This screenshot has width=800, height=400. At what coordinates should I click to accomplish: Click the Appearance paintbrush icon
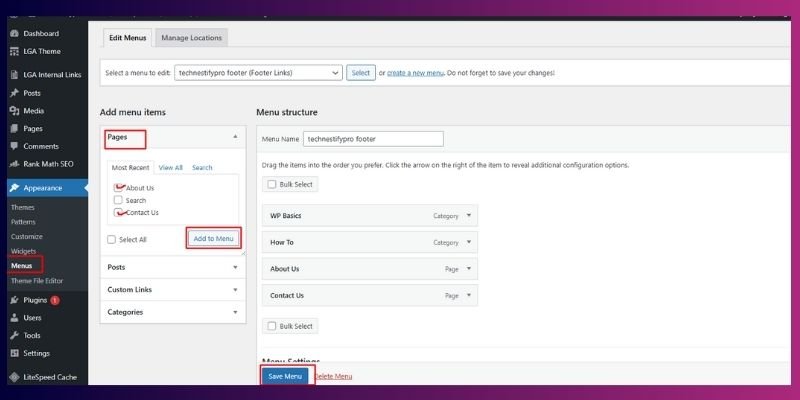coord(14,188)
